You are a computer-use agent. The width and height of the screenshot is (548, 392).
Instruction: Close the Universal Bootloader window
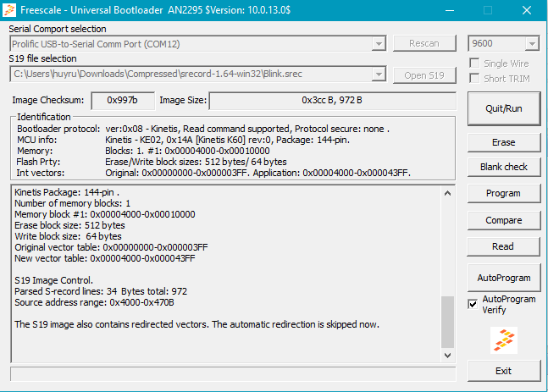click(x=527, y=10)
